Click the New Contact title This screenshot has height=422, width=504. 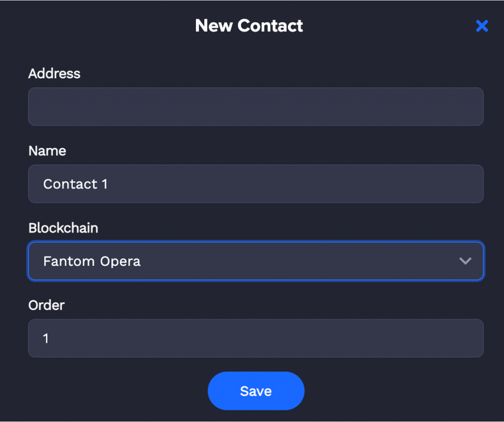point(249,26)
